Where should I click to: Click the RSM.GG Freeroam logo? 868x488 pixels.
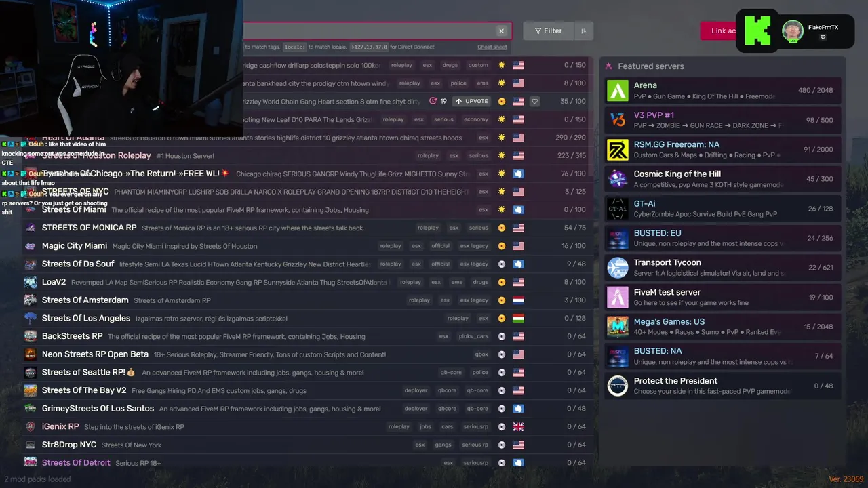[617, 150]
